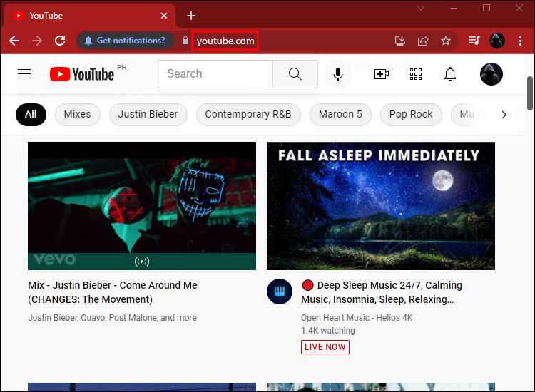Close the YouTube tab
The width and height of the screenshot is (535, 392).
click(164, 16)
